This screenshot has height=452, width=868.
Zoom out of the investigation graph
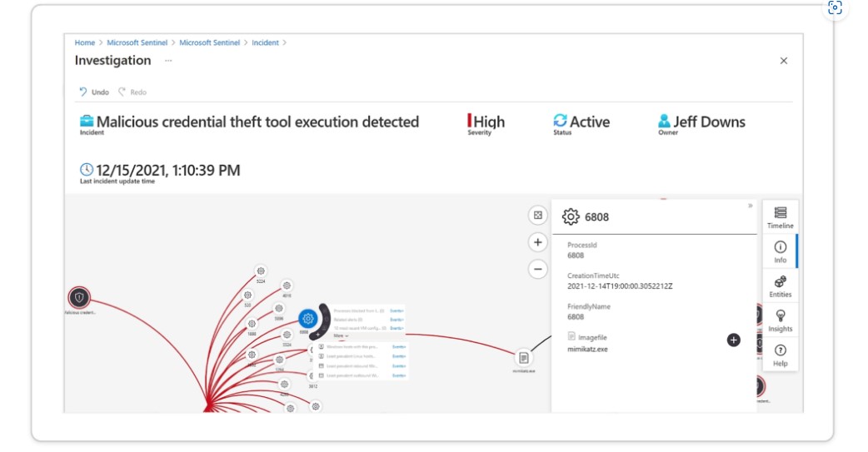click(537, 269)
